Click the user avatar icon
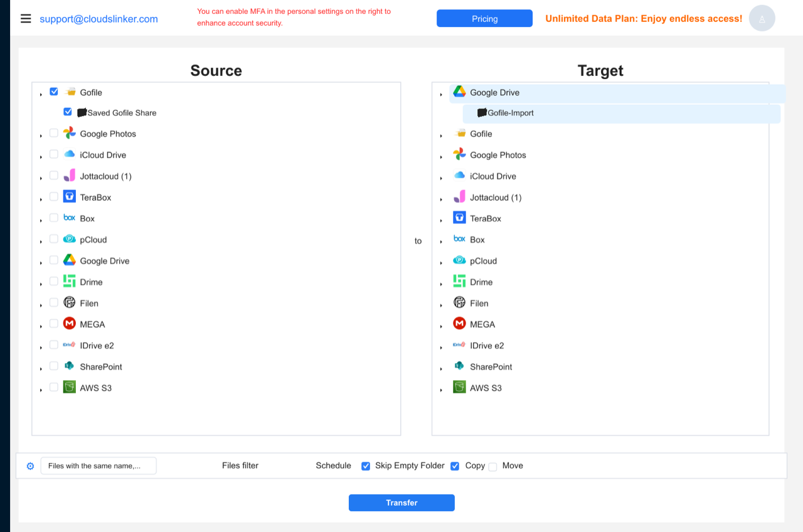This screenshot has height=532, width=803. [762, 19]
